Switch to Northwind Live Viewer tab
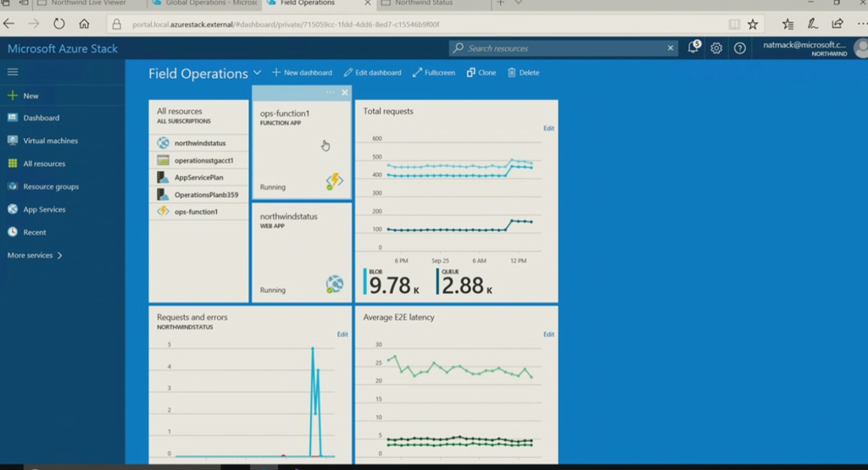The image size is (868, 470). pos(89,3)
